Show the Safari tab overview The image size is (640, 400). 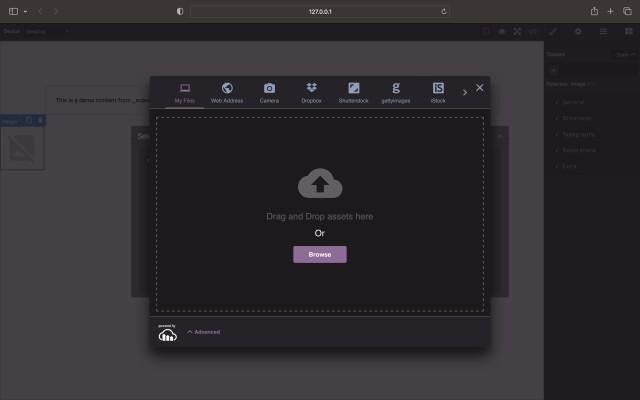click(628, 11)
